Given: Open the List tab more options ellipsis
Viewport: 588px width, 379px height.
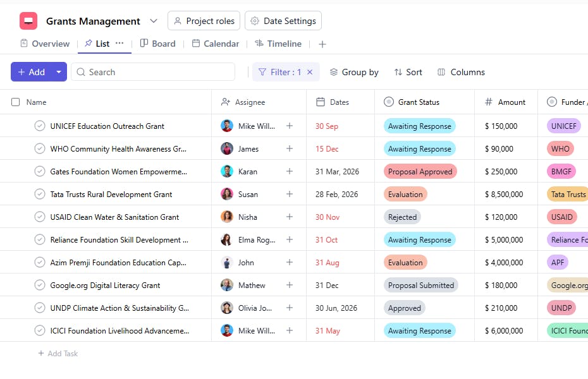Looking at the screenshot, I should point(119,43).
